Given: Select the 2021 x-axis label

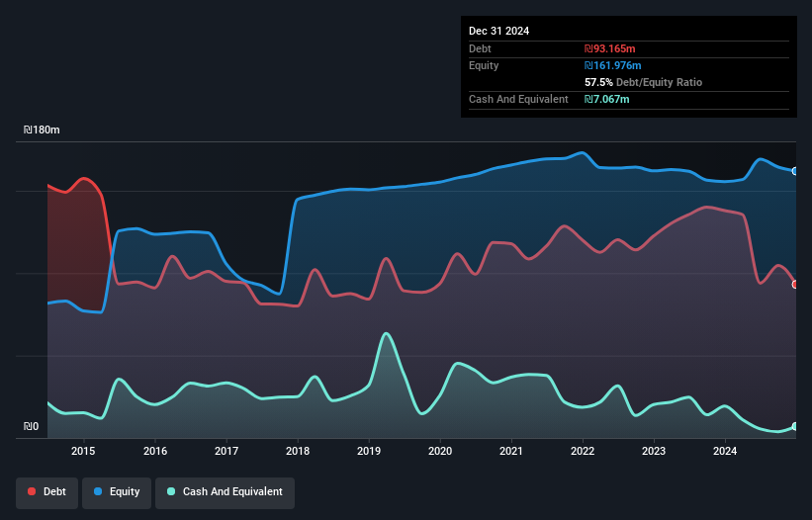Looking at the screenshot, I should (x=511, y=451).
